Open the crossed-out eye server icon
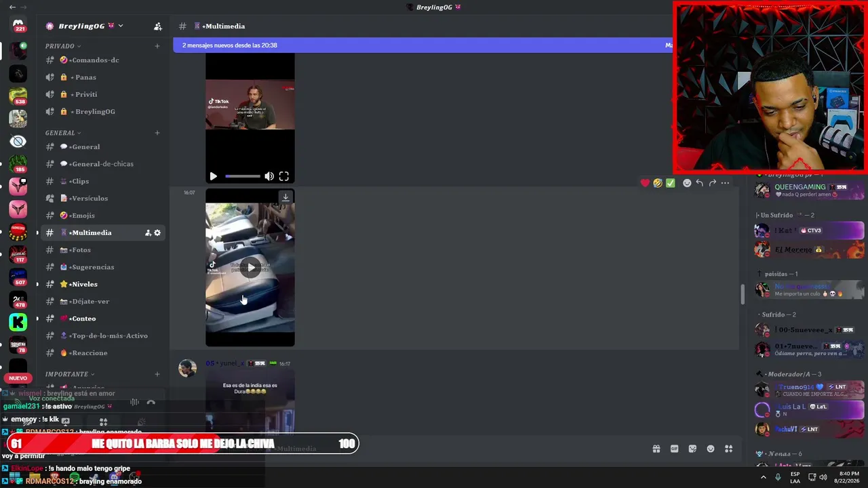 (x=18, y=141)
